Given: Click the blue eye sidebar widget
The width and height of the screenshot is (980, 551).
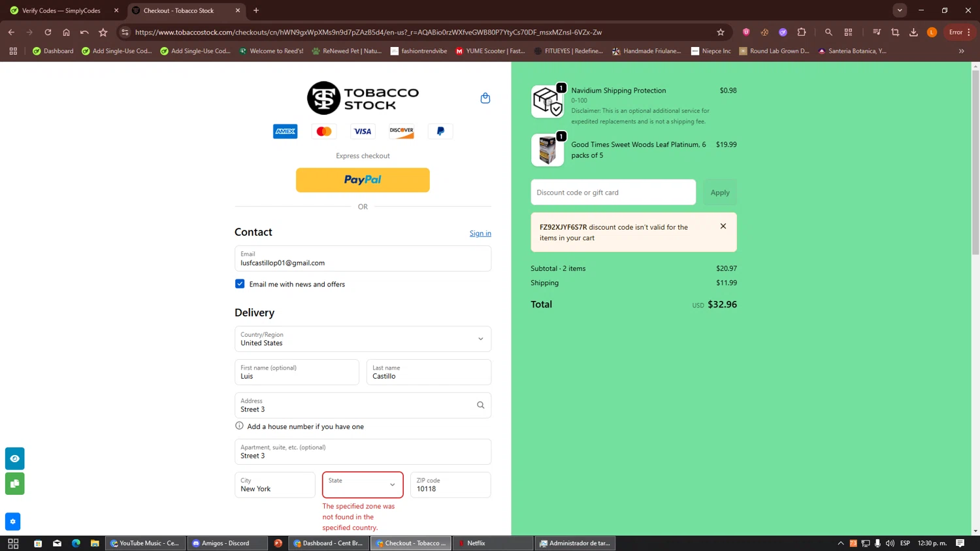Looking at the screenshot, I should pyautogui.click(x=14, y=458).
